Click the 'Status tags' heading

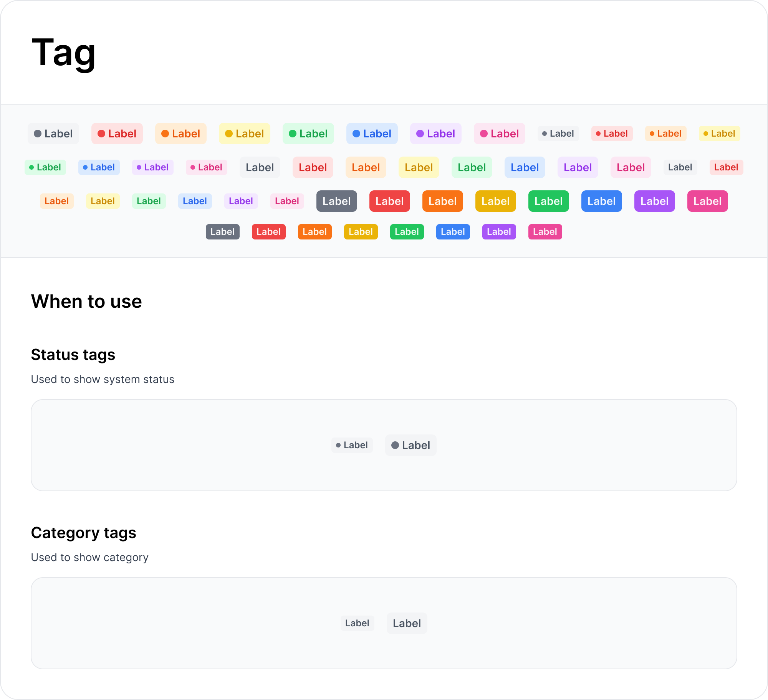coord(73,355)
